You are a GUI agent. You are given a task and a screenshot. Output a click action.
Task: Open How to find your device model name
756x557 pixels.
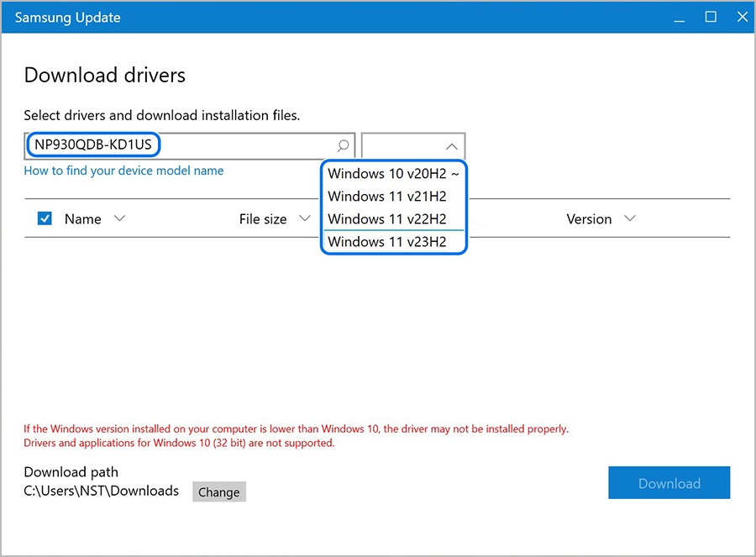click(123, 171)
